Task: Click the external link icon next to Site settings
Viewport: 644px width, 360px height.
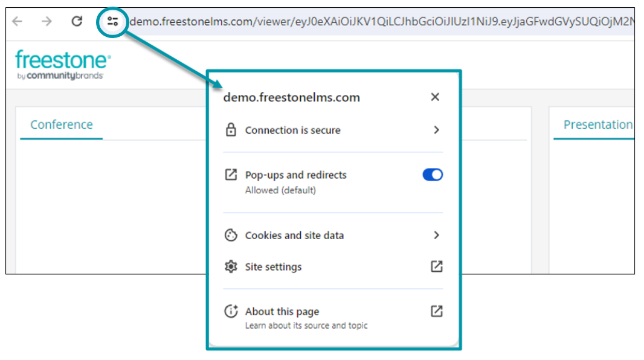Action: tap(436, 266)
